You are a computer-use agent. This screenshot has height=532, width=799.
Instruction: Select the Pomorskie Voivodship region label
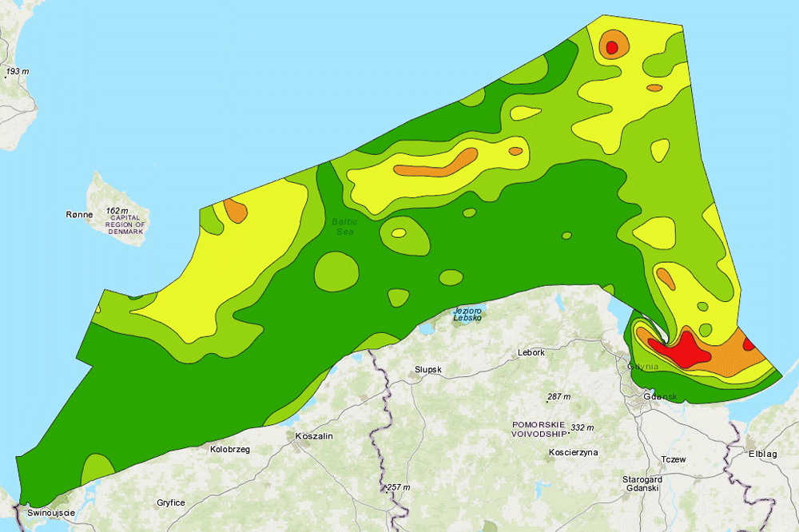(x=539, y=429)
